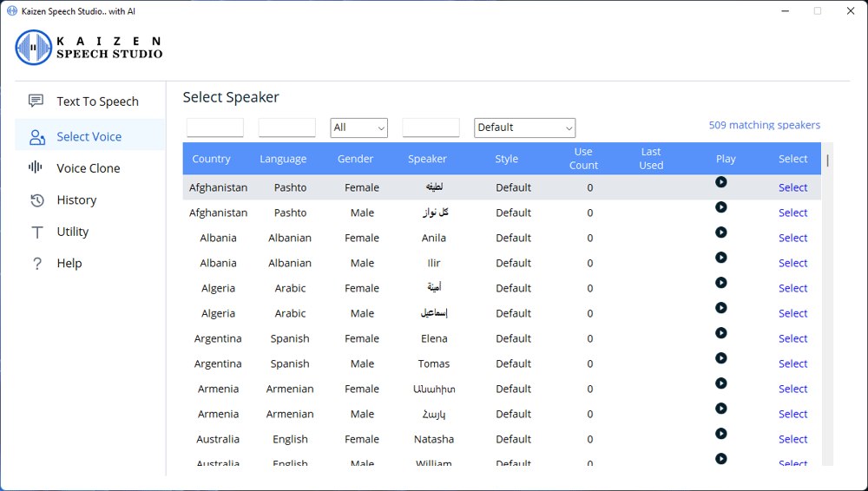Focus the Speaker name filter field
This screenshot has width=868, height=491.
(431, 128)
